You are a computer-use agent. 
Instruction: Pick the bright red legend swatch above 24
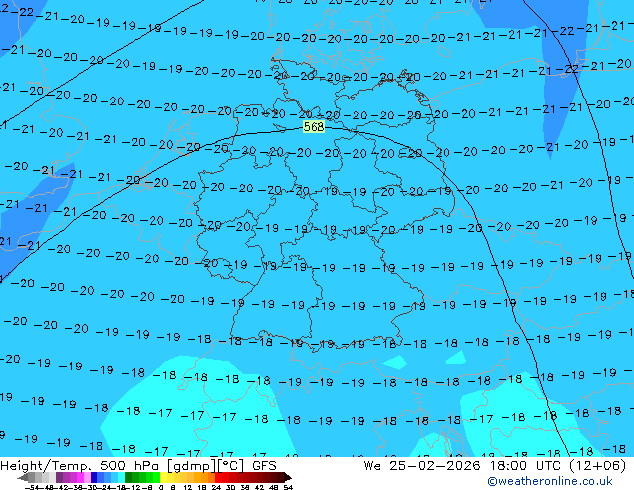pyautogui.click(x=218, y=477)
